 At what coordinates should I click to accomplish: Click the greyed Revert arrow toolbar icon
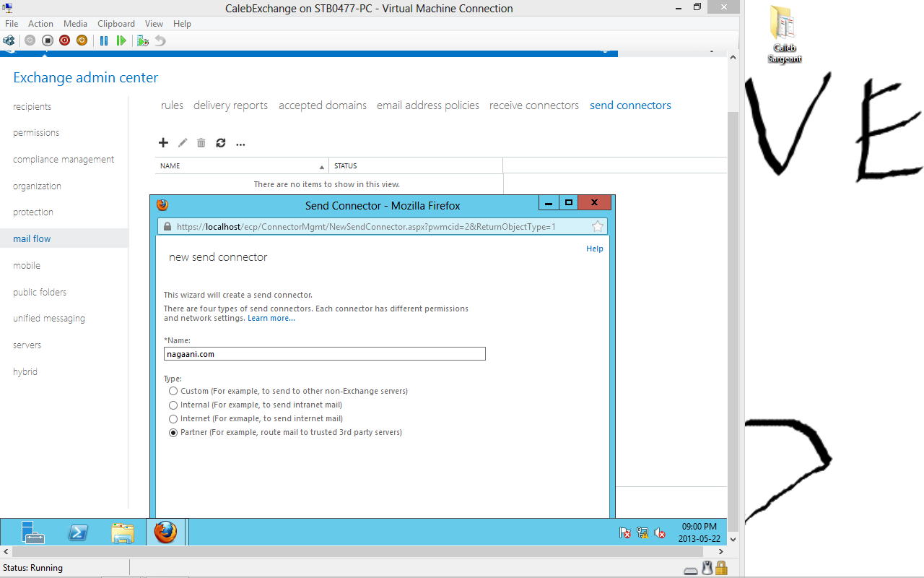(160, 40)
